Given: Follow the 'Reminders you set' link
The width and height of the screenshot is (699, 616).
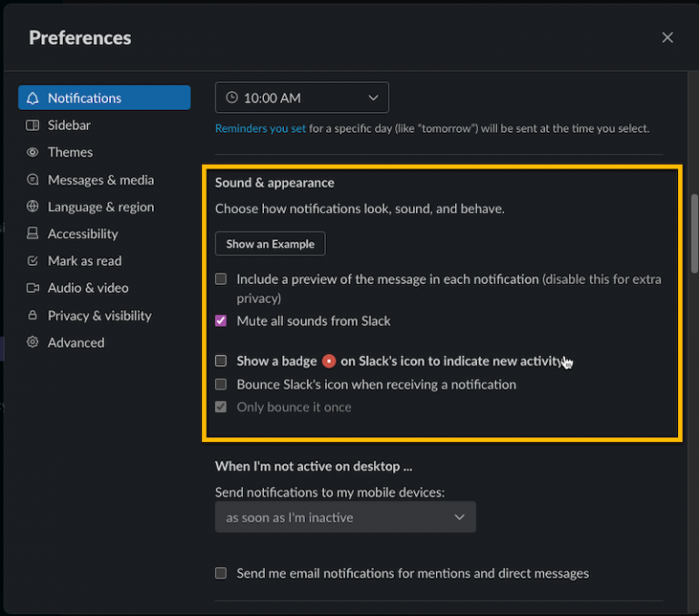Looking at the screenshot, I should coord(260,128).
